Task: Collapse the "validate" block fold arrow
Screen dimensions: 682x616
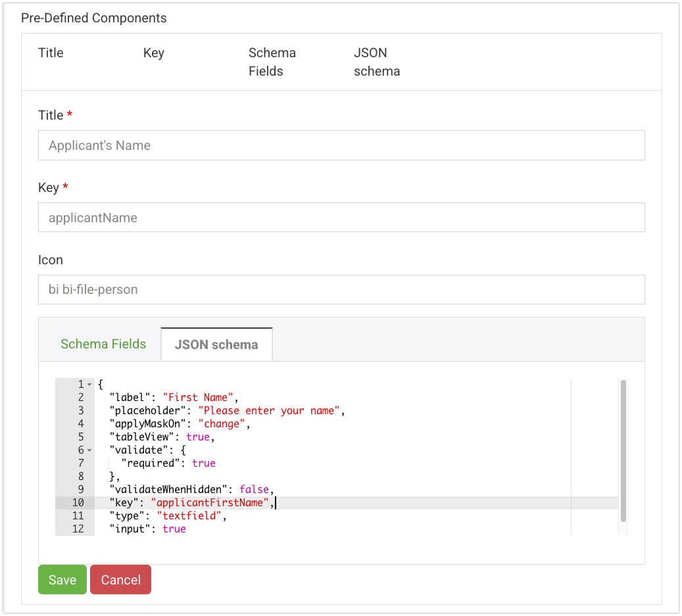Action: coord(89,450)
